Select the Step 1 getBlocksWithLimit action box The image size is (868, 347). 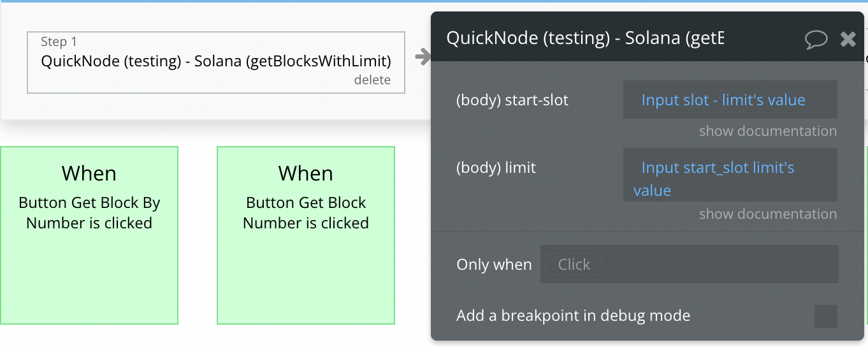pyautogui.click(x=216, y=63)
